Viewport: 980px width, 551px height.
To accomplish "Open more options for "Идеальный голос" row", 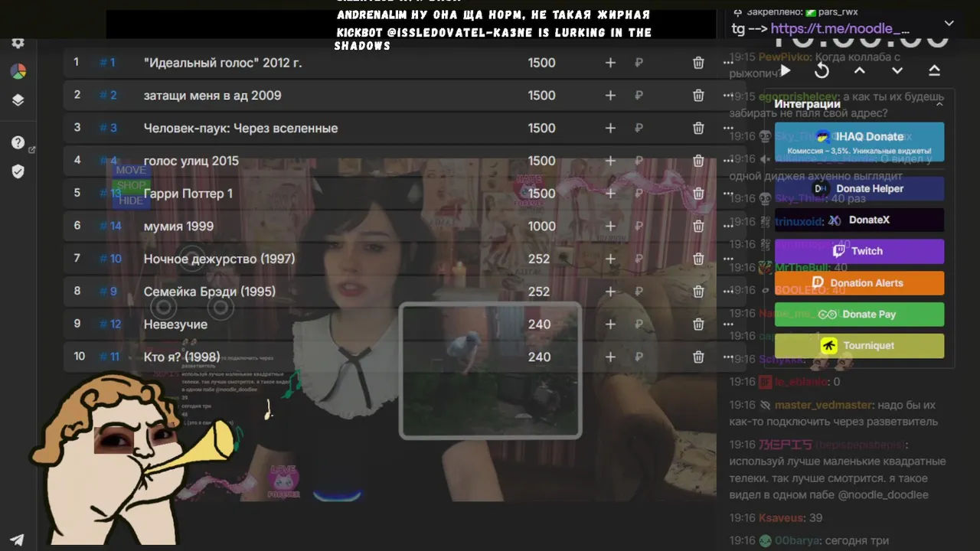I will coord(727,63).
